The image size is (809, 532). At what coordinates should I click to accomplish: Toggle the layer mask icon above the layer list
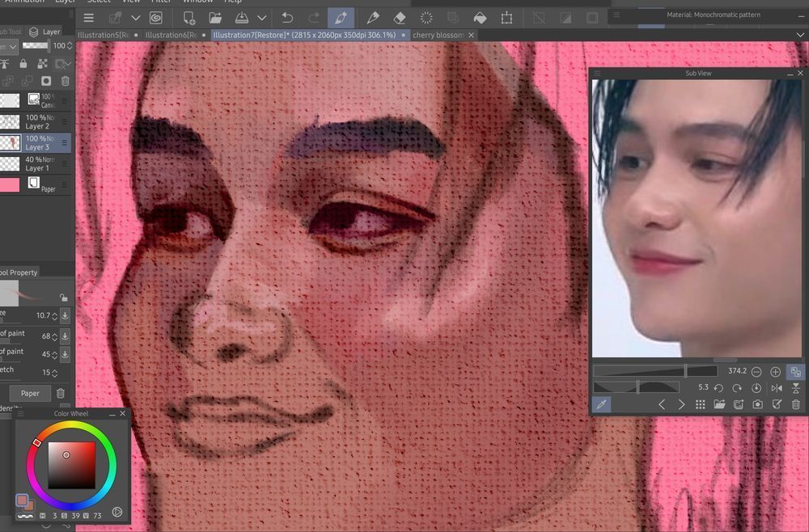tap(47, 81)
